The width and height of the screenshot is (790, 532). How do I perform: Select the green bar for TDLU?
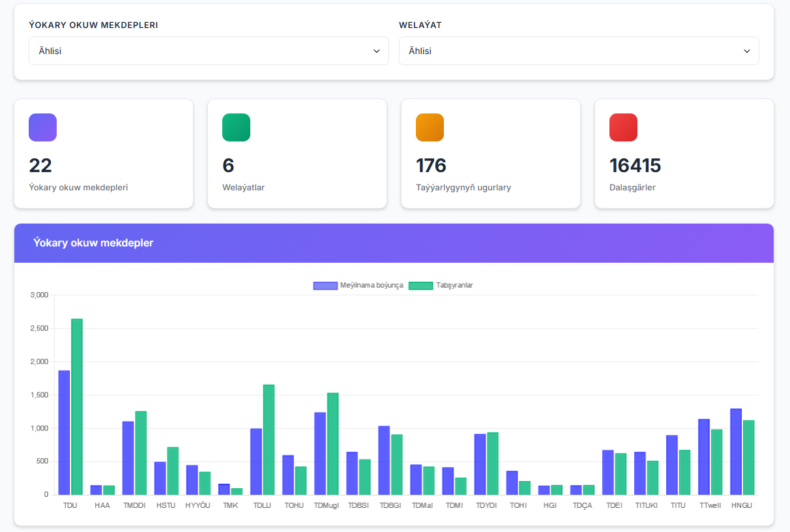point(269,439)
